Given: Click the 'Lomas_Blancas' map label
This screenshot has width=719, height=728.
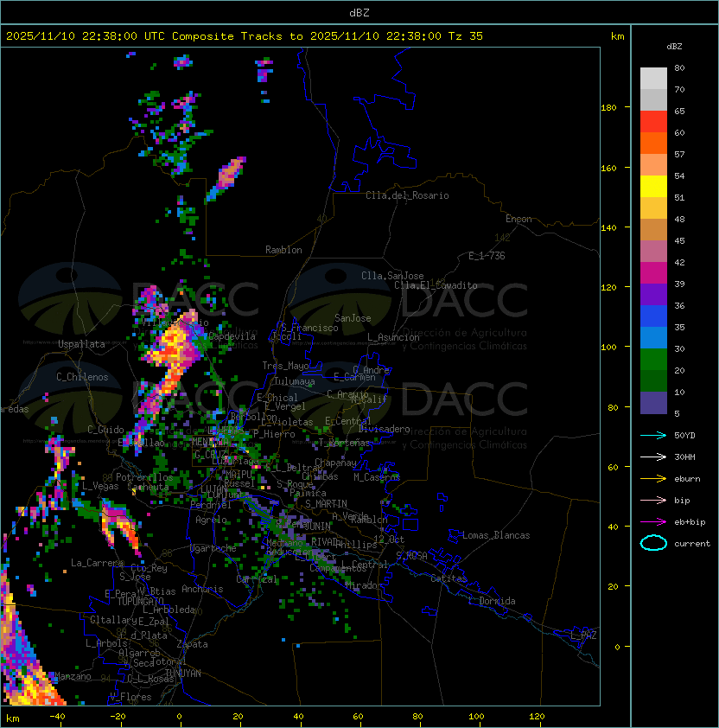Looking at the screenshot, I should click(496, 535).
